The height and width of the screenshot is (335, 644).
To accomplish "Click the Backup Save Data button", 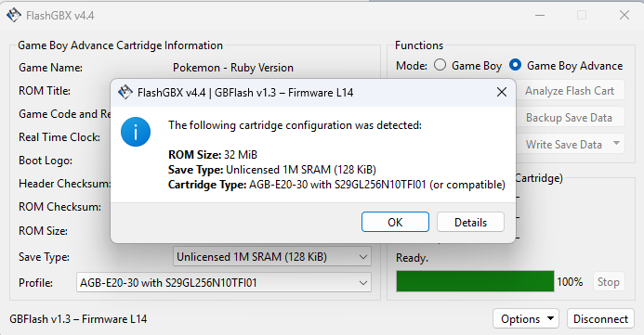I will pos(570,118).
